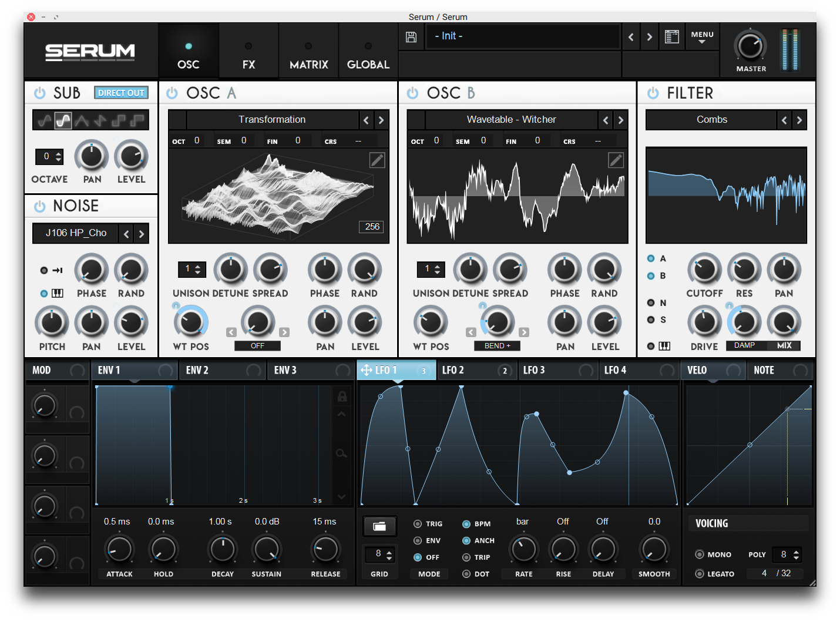Select the NOTE tab
Screen dimensions: 840x622
781,371
